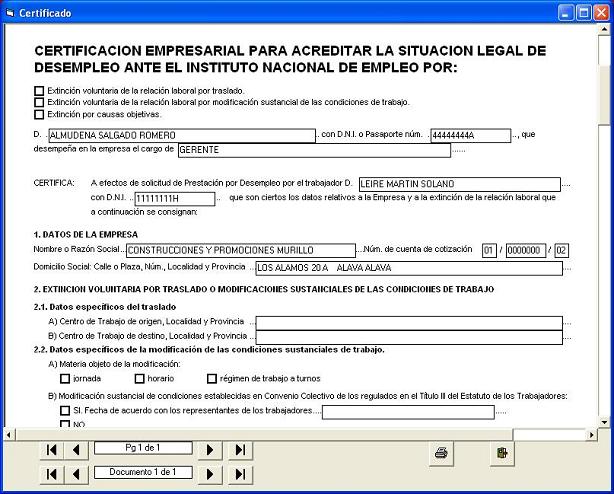Jump to last document button
Screen dimensions: 614x494
240,474
